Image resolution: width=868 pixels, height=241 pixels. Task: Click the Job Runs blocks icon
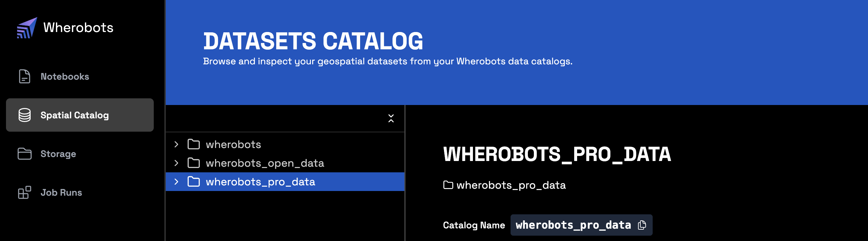(x=24, y=192)
